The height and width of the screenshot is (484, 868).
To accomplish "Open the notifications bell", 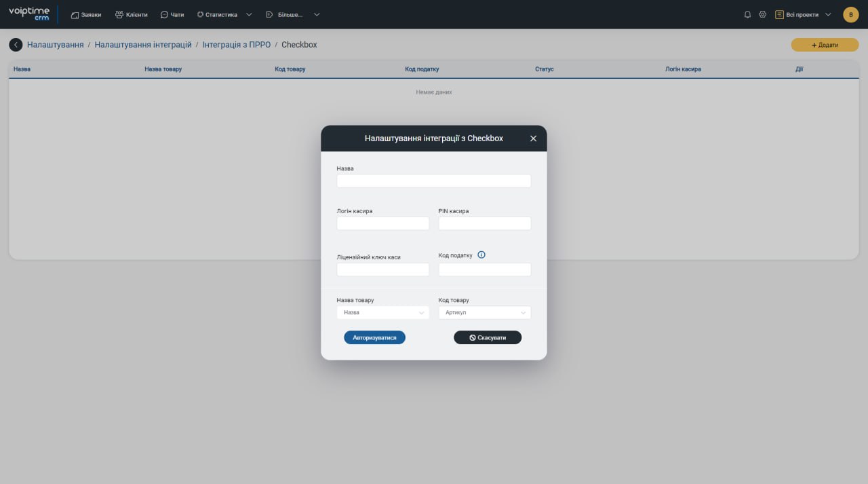I will pos(747,14).
